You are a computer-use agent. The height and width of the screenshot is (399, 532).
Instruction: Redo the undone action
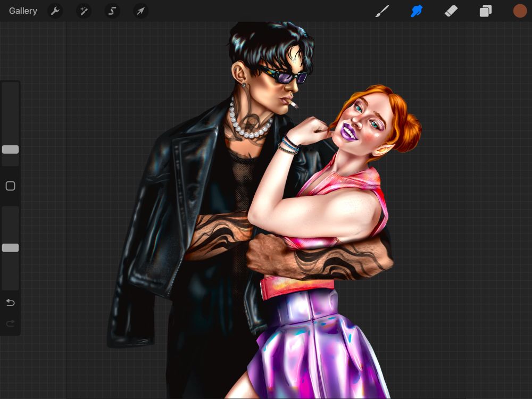pos(10,323)
